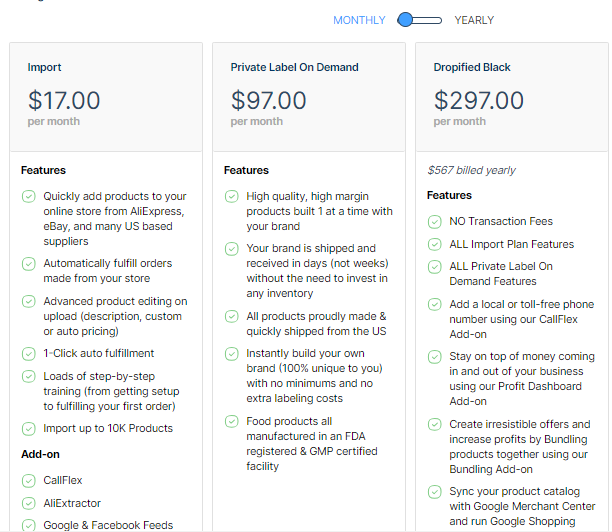Click checkmark icon beside 'Quickly add products'
The width and height of the screenshot is (612, 532).
coord(29,197)
